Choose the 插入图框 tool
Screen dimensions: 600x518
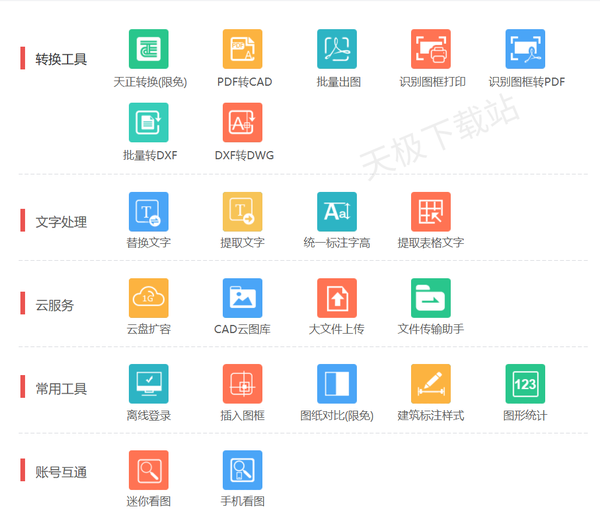tap(242, 384)
